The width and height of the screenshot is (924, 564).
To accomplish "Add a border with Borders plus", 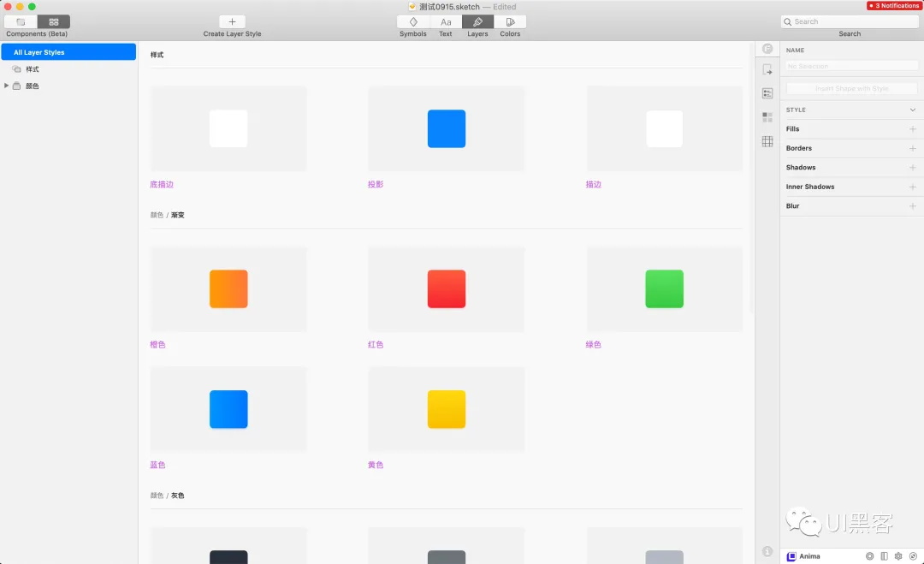I will (913, 149).
